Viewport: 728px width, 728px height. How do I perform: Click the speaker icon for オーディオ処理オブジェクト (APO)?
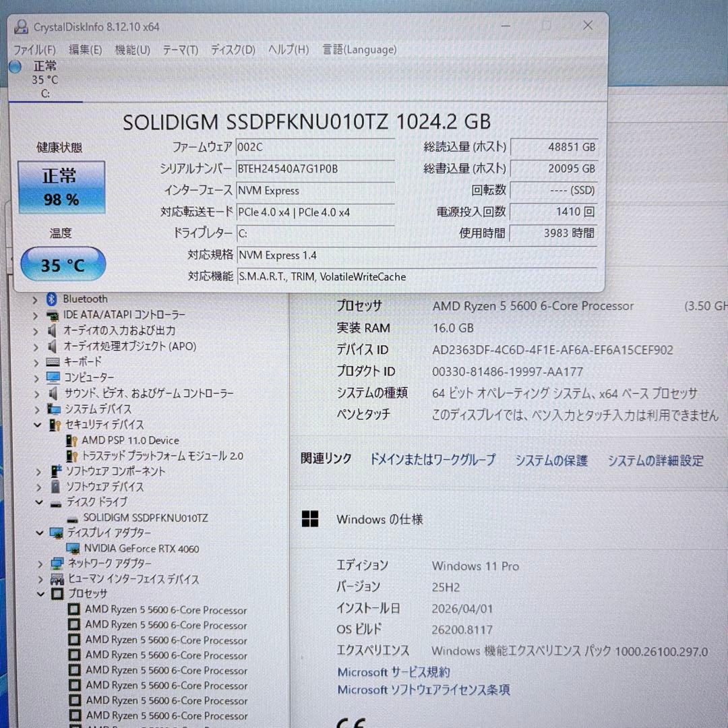pos(53,346)
